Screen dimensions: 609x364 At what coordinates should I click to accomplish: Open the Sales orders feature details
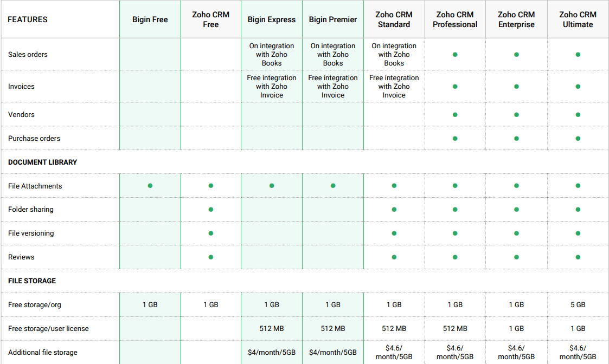[28, 54]
